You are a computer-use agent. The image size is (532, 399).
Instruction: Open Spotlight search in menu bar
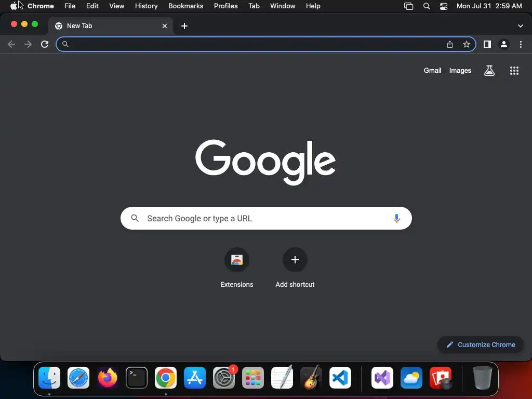tap(427, 6)
